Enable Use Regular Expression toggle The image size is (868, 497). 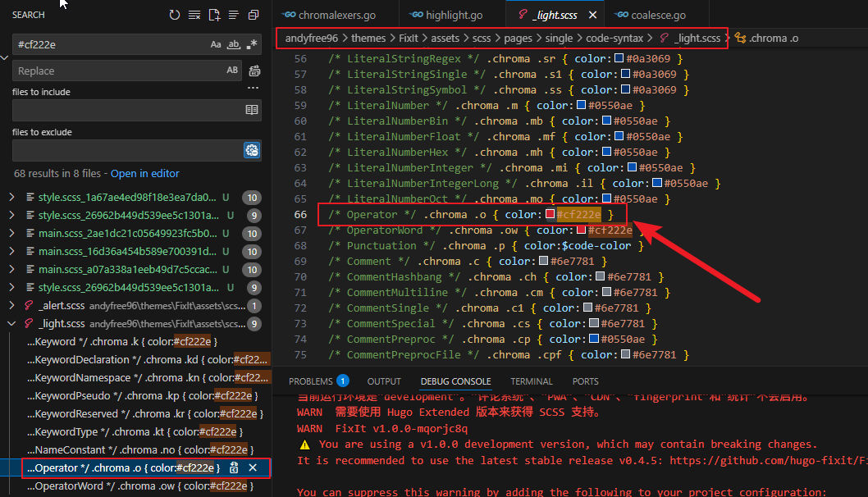(252, 44)
